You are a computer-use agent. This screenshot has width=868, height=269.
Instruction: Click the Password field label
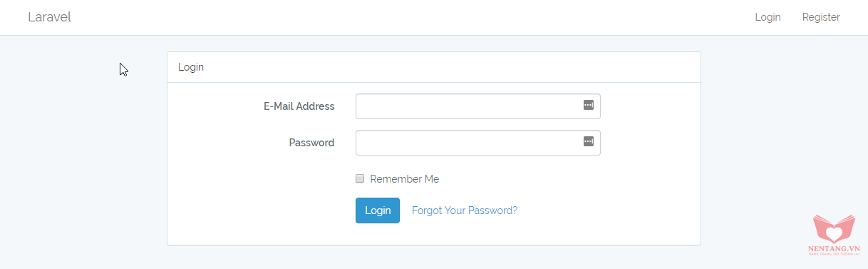coord(311,143)
